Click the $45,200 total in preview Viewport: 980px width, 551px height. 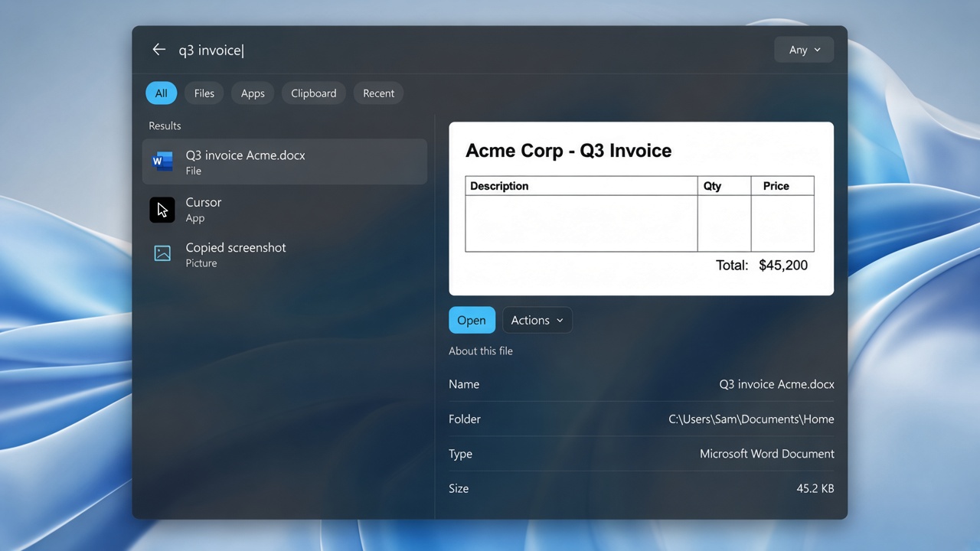(783, 265)
